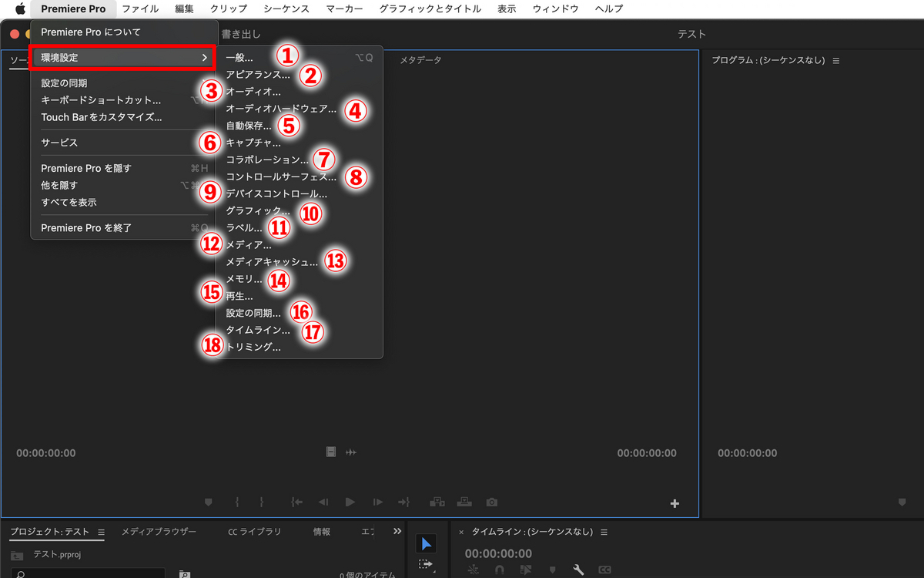Open the 表示 menu
The image size is (924, 578).
point(507,8)
